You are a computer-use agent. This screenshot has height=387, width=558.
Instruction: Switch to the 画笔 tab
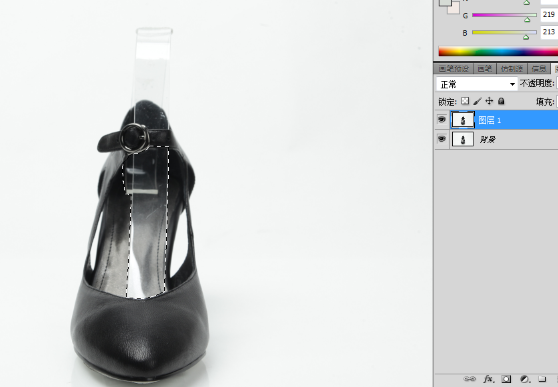click(x=484, y=69)
